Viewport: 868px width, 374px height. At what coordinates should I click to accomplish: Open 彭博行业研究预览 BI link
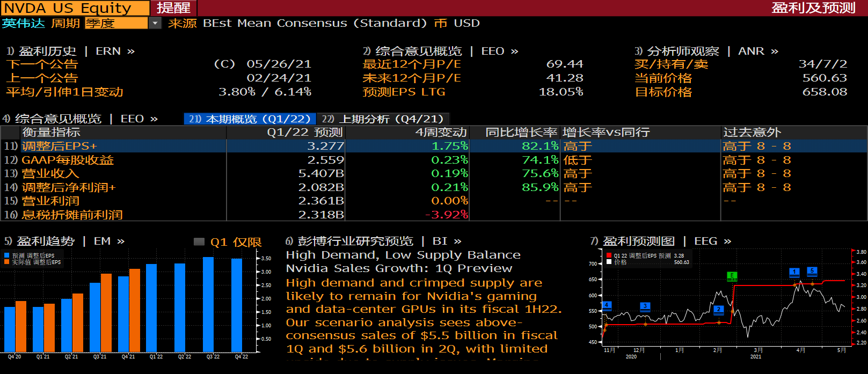point(374,241)
